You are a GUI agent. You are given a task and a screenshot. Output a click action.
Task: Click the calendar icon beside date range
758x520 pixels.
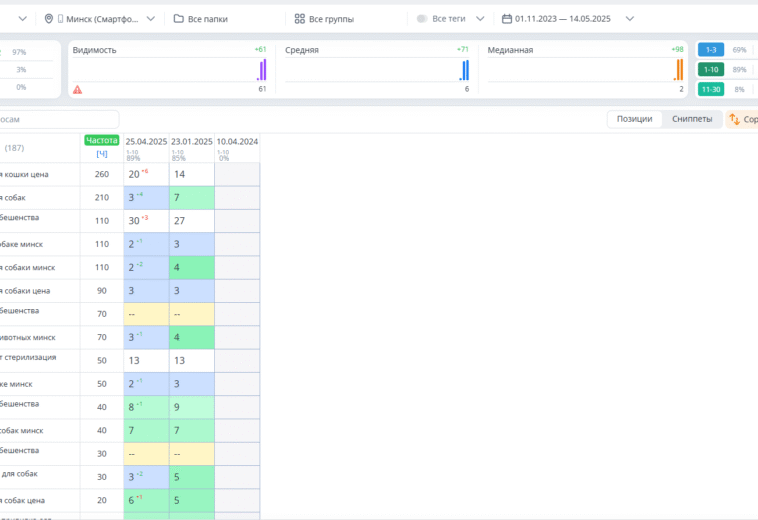507,19
